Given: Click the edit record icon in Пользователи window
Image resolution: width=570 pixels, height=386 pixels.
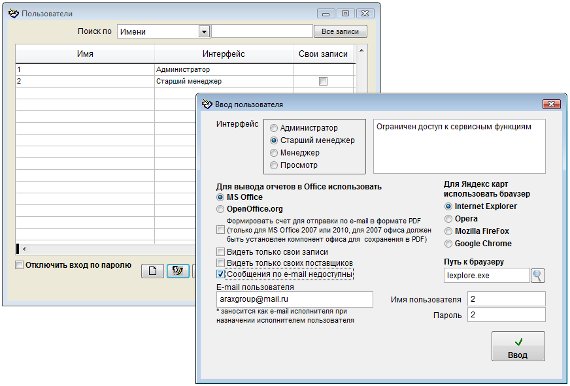Looking at the screenshot, I should pos(178,271).
